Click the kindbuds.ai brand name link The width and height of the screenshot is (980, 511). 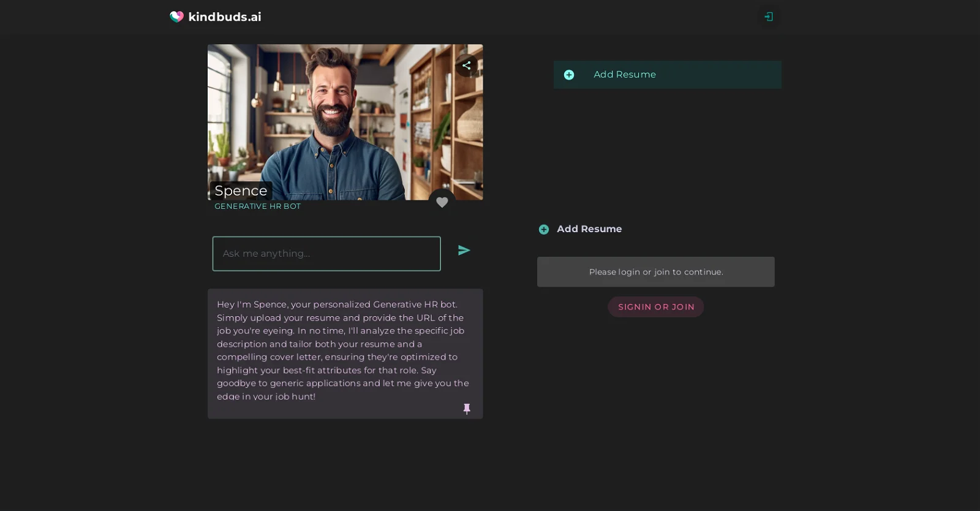coord(225,17)
